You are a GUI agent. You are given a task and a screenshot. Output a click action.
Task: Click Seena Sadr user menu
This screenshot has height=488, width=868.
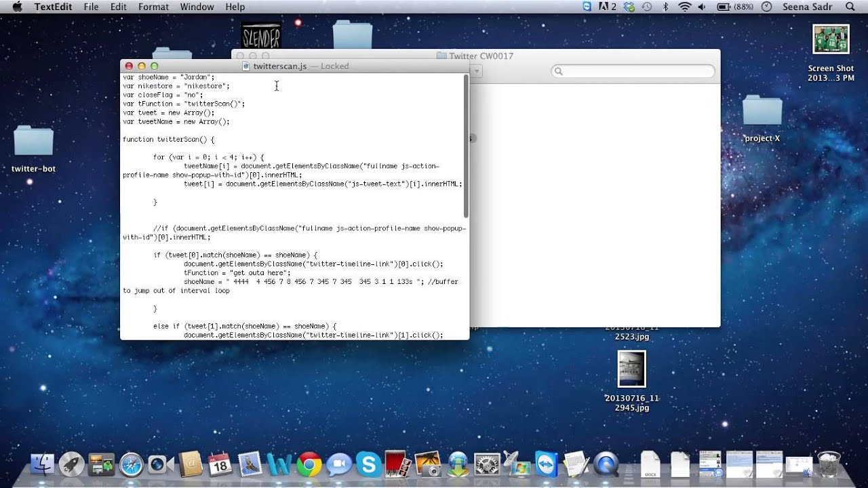(807, 7)
